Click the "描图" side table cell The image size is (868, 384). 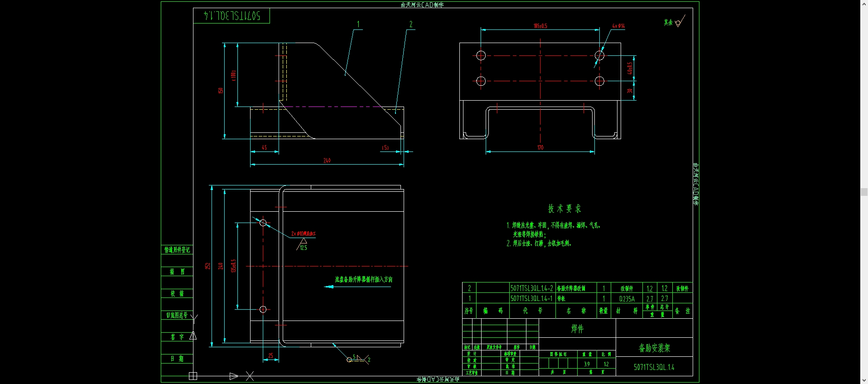pos(177,272)
